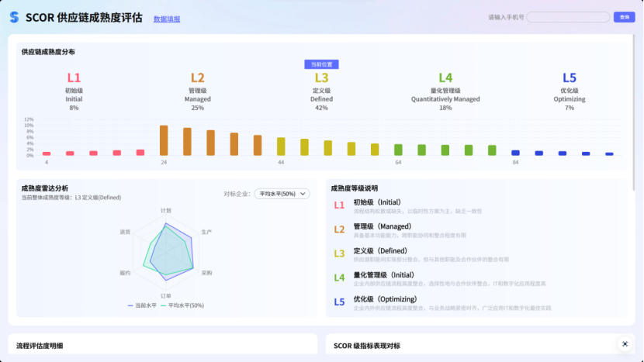Toggle 当前水平 series in radar legend
The height and width of the screenshot is (362, 644).
coord(142,305)
